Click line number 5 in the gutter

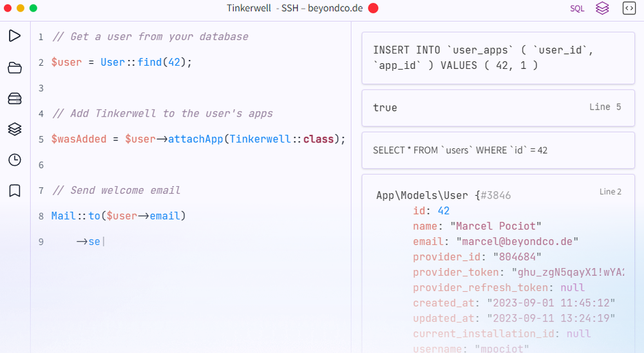coord(41,139)
